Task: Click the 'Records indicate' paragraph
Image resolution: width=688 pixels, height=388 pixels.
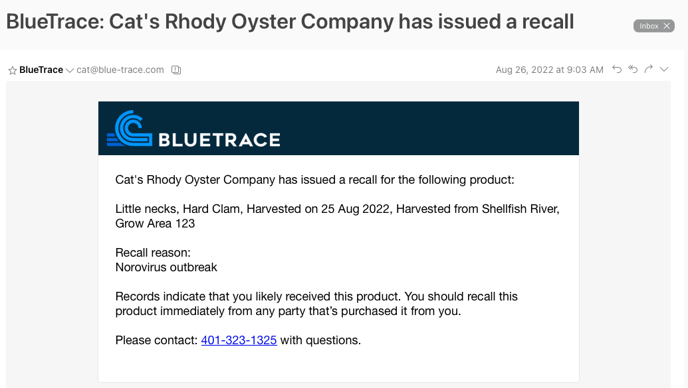Action: pyautogui.click(x=316, y=304)
